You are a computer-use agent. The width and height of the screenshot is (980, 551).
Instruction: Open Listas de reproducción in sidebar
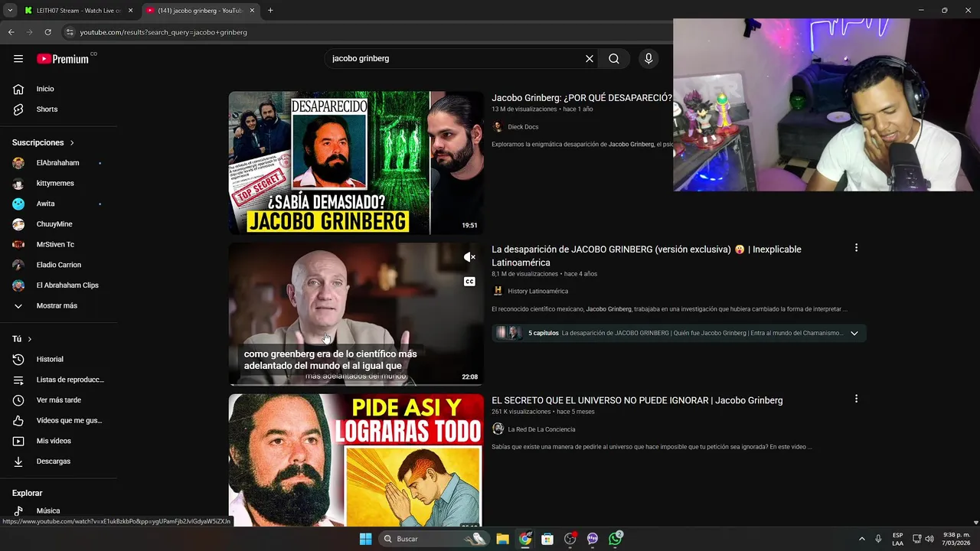coord(58,380)
